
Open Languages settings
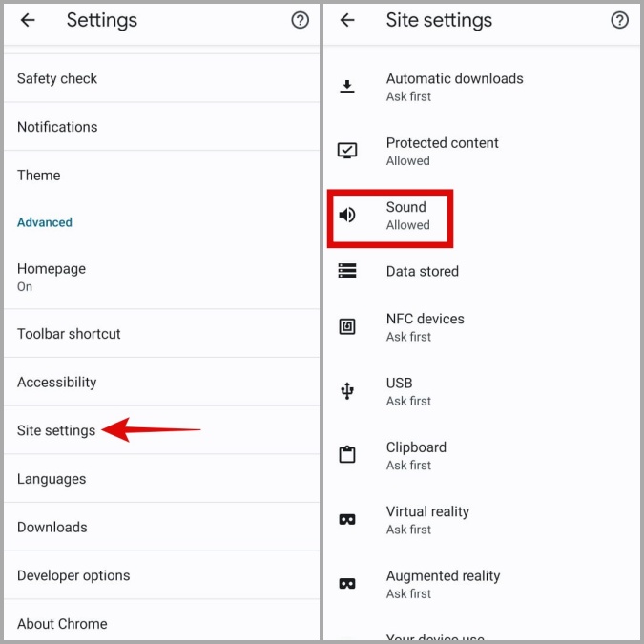161,479
